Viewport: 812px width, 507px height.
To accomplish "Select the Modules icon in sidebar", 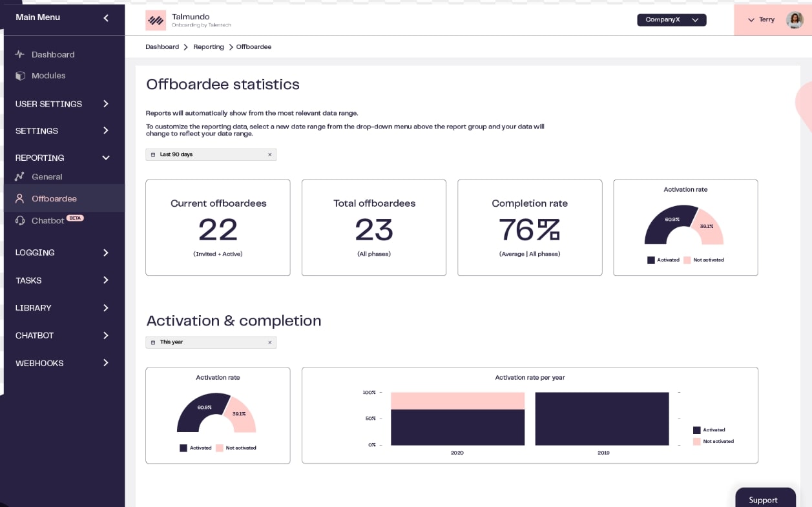I will [20, 76].
